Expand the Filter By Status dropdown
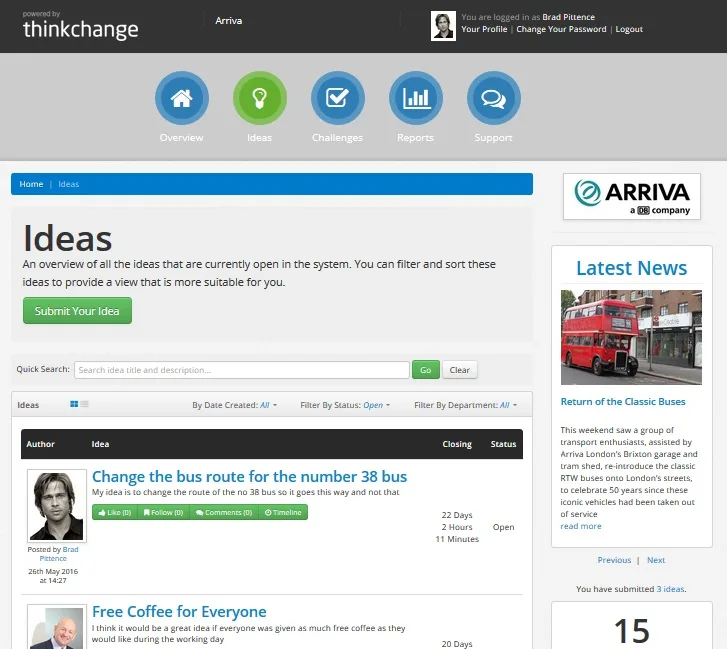 pos(345,405)
